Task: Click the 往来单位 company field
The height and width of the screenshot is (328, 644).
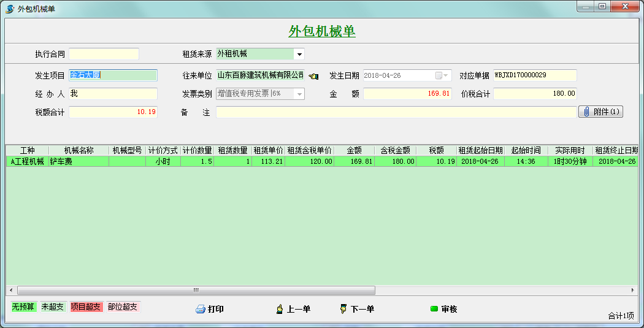Action: (261, 75)
